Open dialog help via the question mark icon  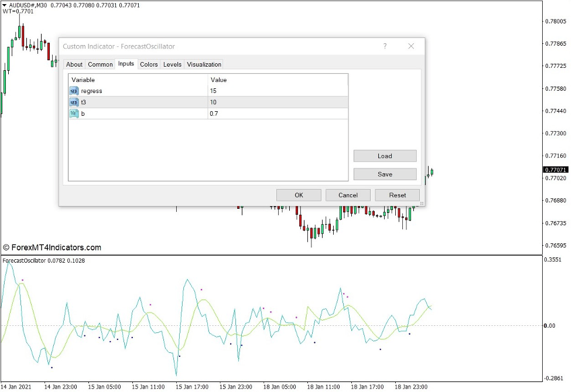point(385,46)
